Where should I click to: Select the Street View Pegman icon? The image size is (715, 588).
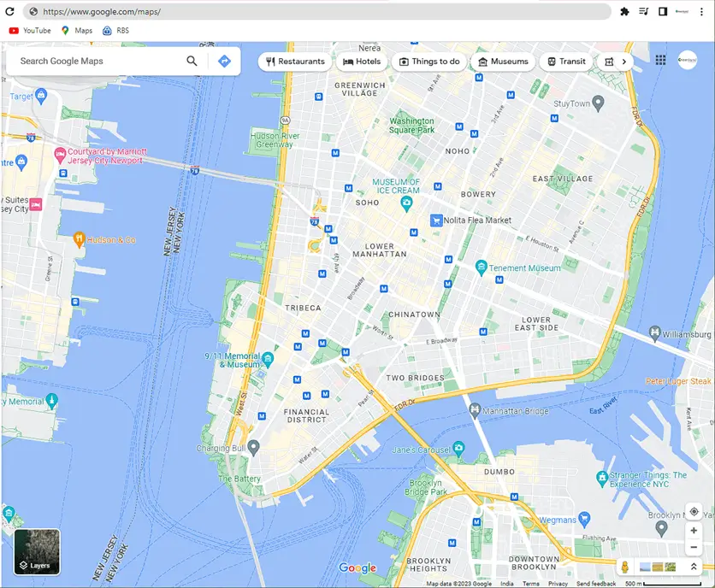tap(625, 567)
